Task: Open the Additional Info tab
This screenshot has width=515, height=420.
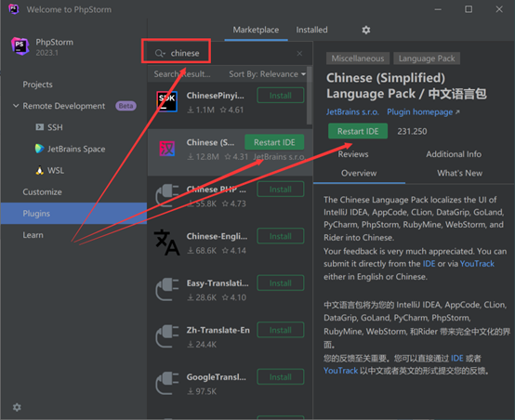Action: (454, 154)
